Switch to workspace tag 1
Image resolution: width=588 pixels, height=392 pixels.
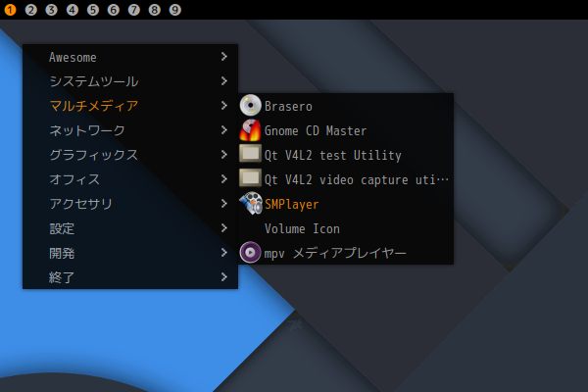10,10
